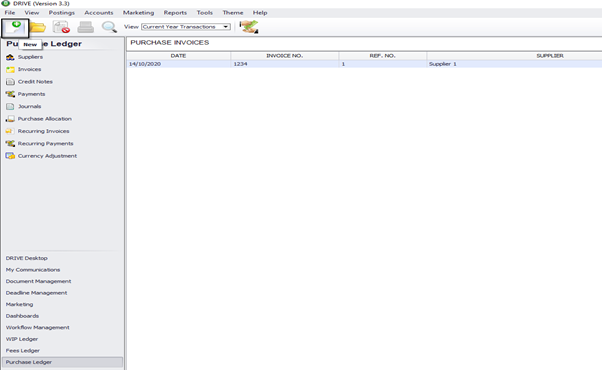The image size is (602, 370).
Task: Select Recurring Invoices in the sidebar
Action: click(x=43, y=131)
